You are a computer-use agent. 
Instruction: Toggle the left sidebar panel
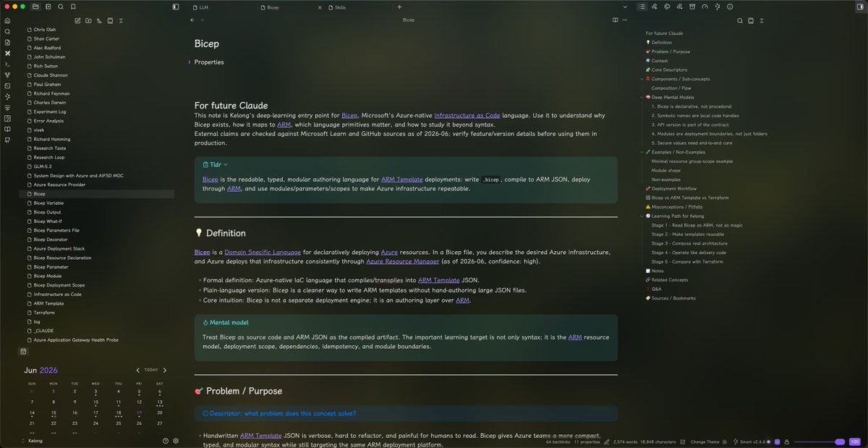click(176, 7)
